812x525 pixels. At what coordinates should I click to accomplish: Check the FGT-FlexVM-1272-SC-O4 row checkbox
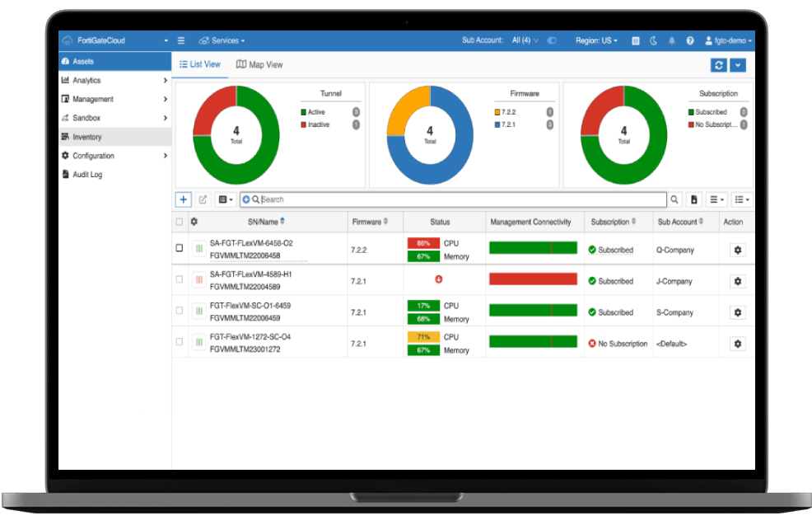pyautogui.click(x=180, y=342)
